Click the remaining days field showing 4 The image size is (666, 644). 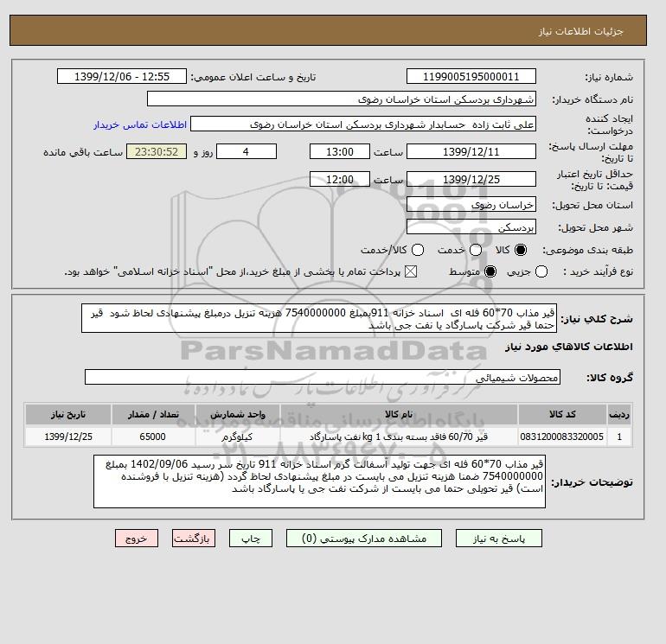(x=247, y=151)
